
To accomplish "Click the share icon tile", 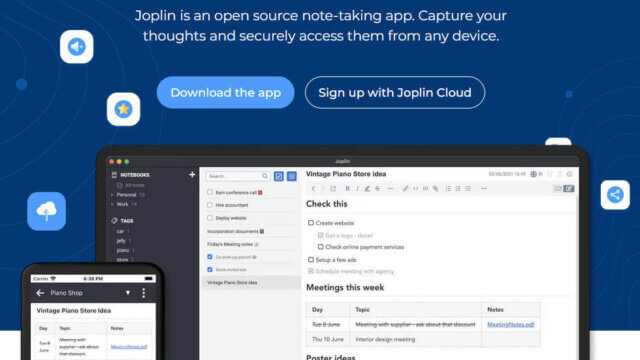I will (615, 195).
